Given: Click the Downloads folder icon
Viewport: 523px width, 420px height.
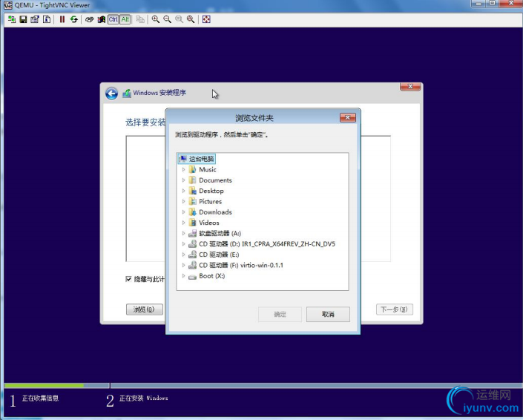Looking at the screenshot, I should (192, 212).
